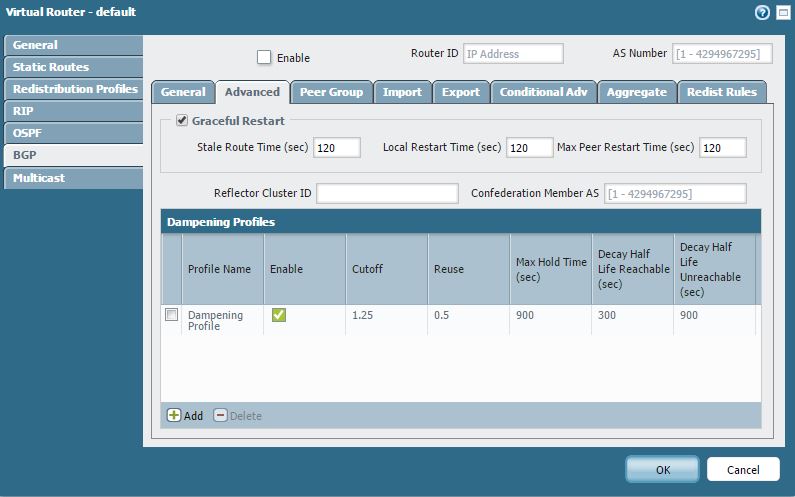Open the Aggregate tab
This screenshot has height=497, width=795.
click(x=637, y=92)
